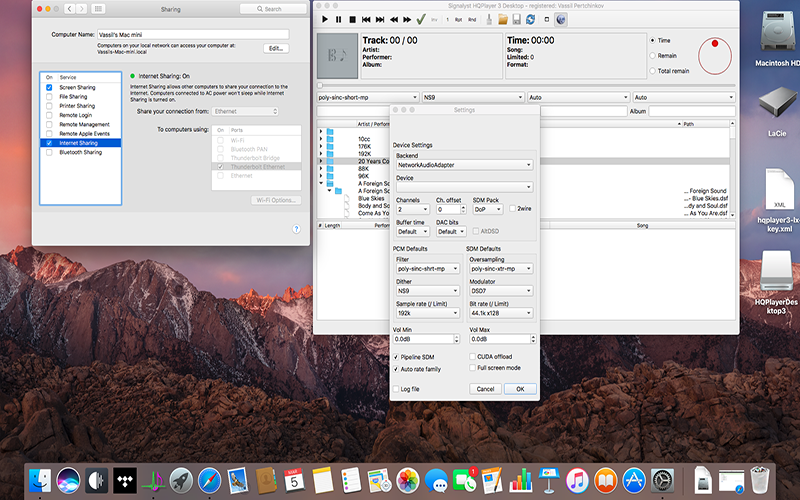Click the Computer Name text field
Screen dimensions: 800x500
pyautogui.click(x=193, y=34)
